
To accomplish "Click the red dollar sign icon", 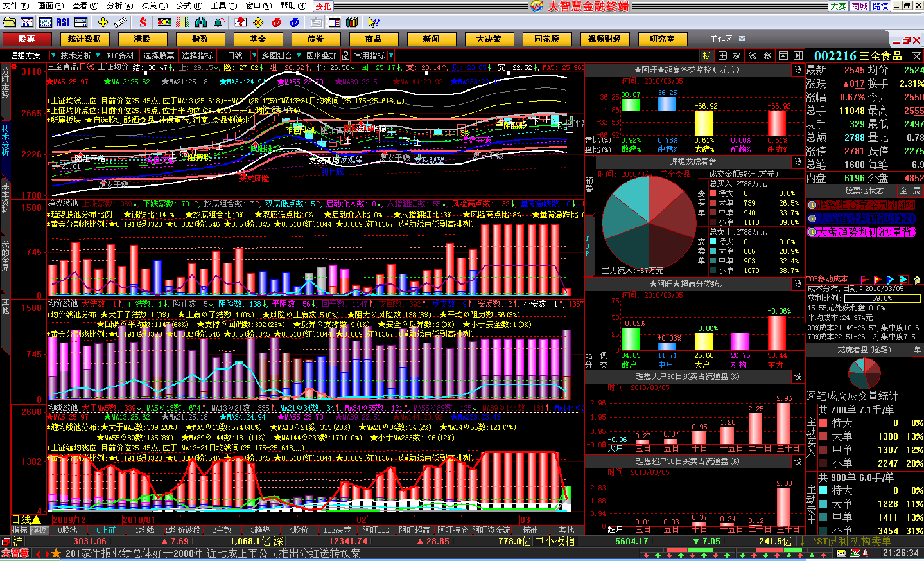I will [143, 22].
